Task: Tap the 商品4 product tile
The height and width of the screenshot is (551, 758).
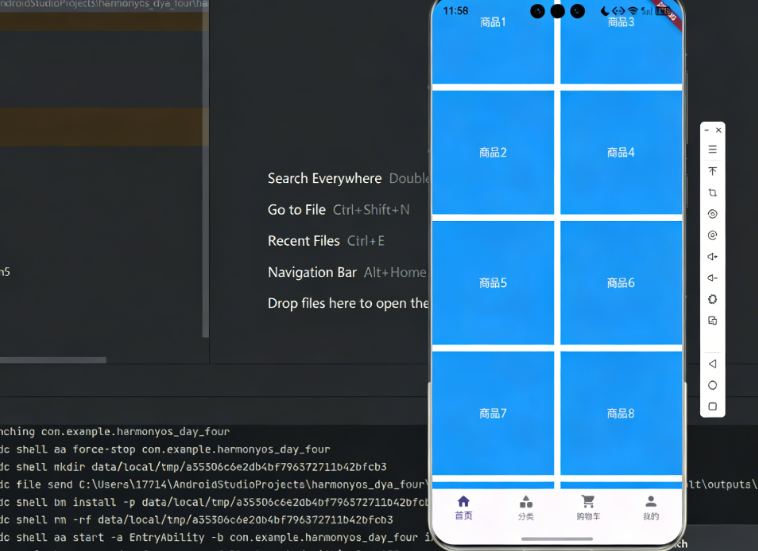Action: tap(621, 152)
